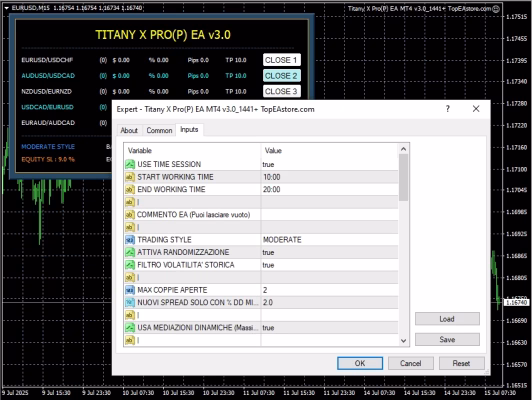Viewport: 532px width, 400px height.
Task: Click the START WORKING TIME string icon
Action: tap(130, 177)
